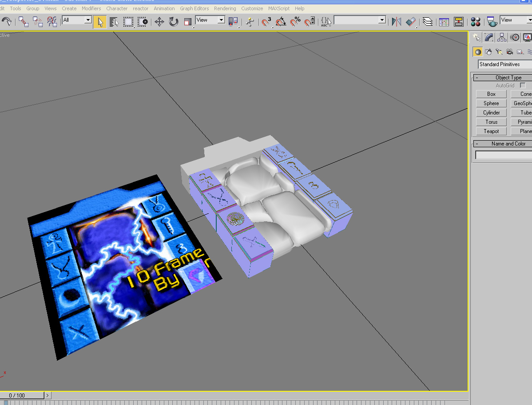Open the Select by Name dialog
The image size is (532, 405).
tap(114, 22)
